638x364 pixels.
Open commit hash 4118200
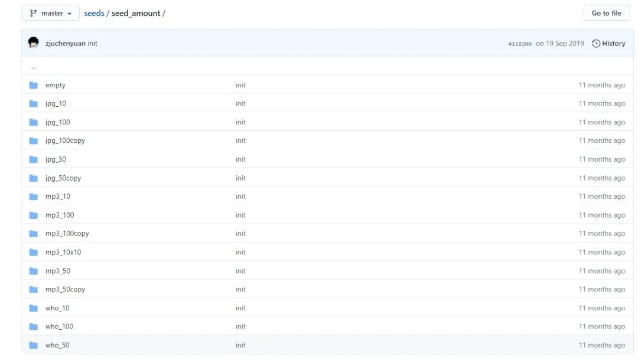[x=520, y=44]
